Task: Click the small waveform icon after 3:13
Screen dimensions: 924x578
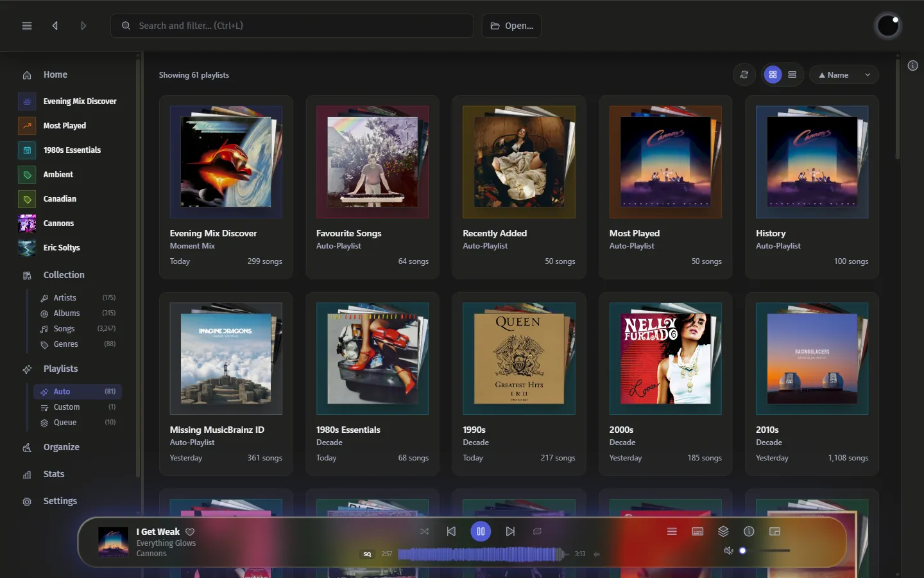Action: (597, 554)
